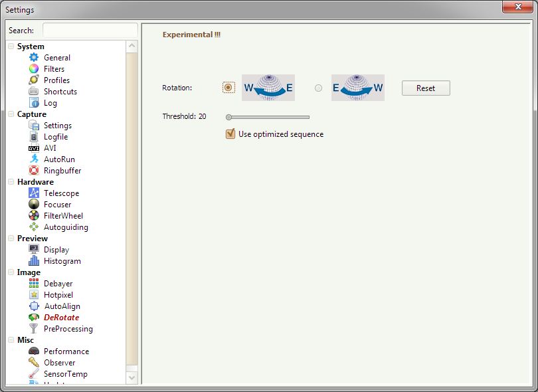Click the DeRotate icon

click(x=34, y=317)
